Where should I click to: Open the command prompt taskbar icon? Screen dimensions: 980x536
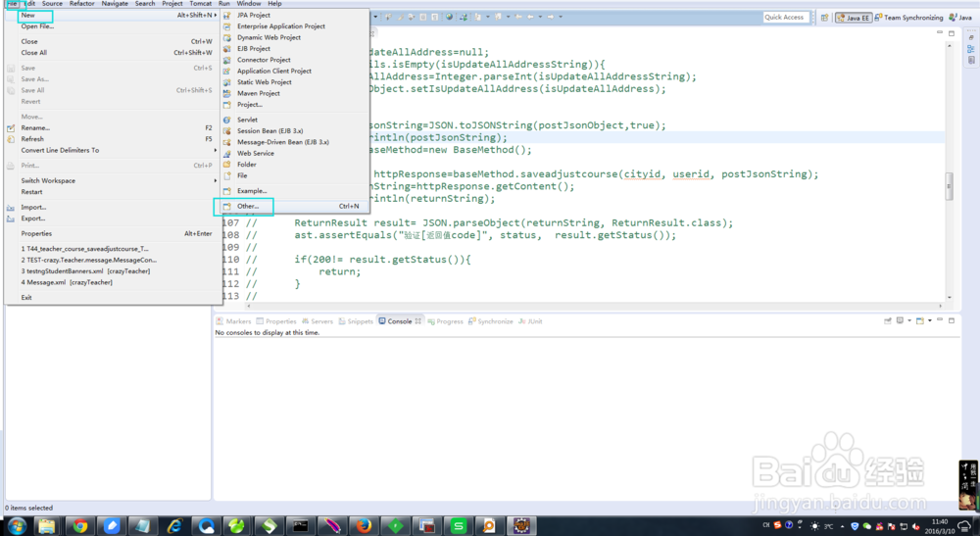coord(301,526)
